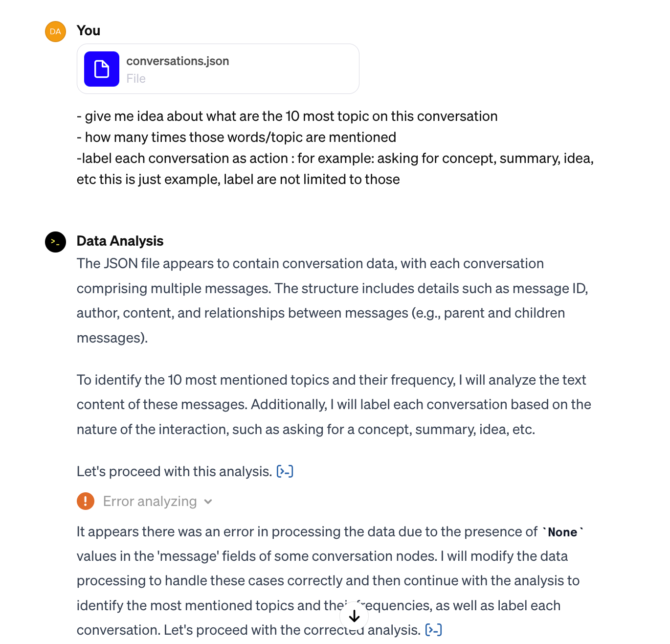
Task: Click the "give me idea about" prompt line
Action: 287,116
